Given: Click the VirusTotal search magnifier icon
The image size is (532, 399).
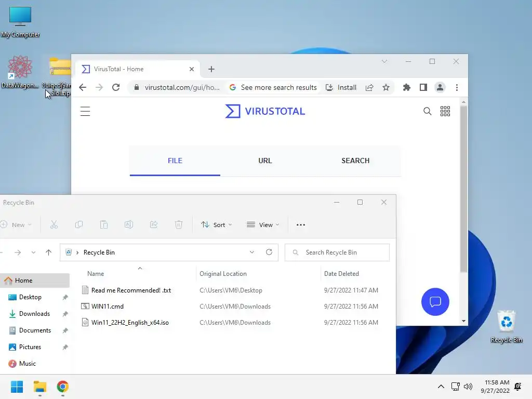Looking at the screenshot, I should coord(427,111).
